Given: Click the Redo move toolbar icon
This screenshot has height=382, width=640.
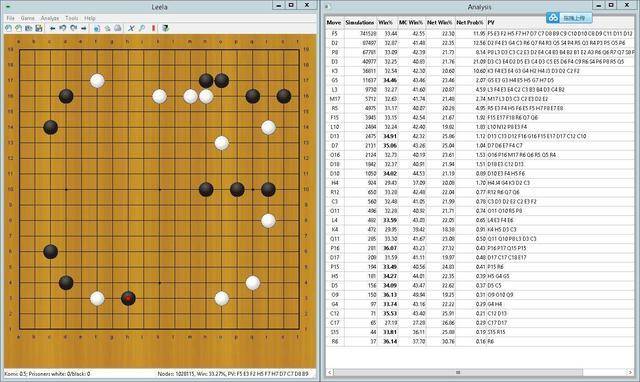Looking at the screenshot, I should [x=73, y=28].
